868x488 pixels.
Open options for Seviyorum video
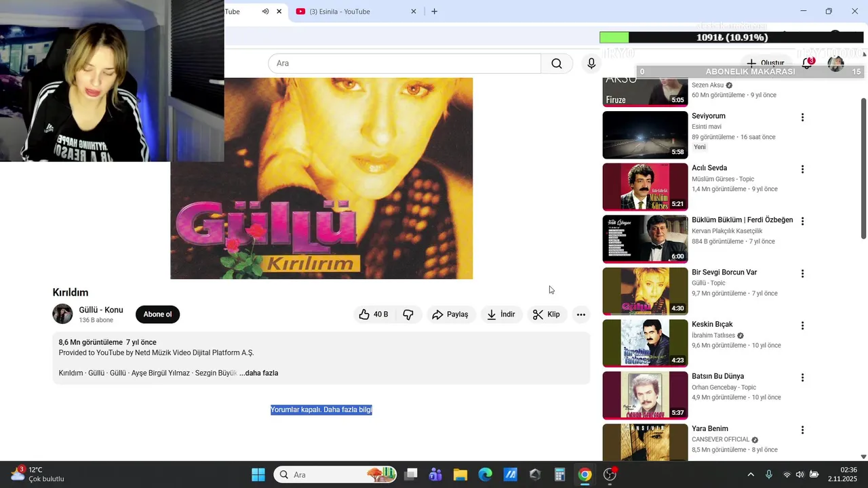click(802, 117)
